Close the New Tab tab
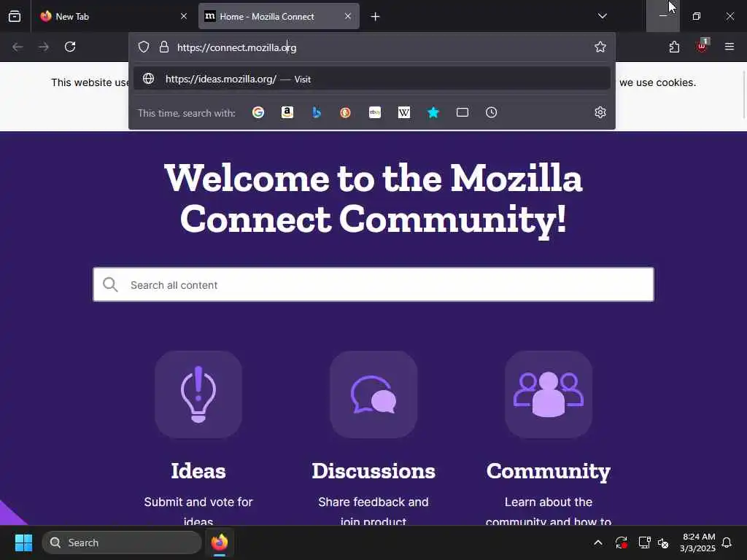747x560 pixels. pyautogui.click(x=184, y=16)
